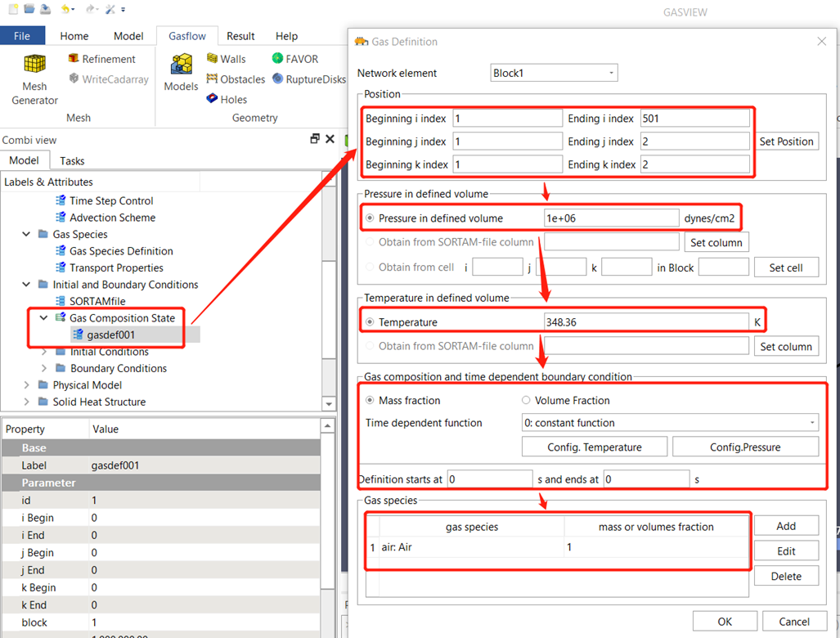Click Add gas species button
Image resolution: width=840 pixels, height=638 pixels.
point(786,526)
